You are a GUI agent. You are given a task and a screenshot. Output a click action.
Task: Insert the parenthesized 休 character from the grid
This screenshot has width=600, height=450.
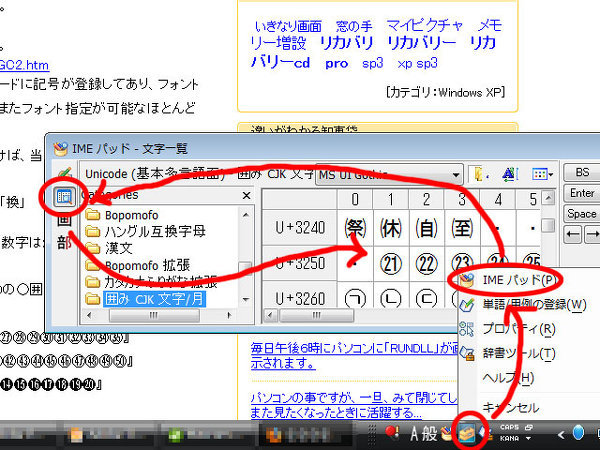(x=391, y=228)
